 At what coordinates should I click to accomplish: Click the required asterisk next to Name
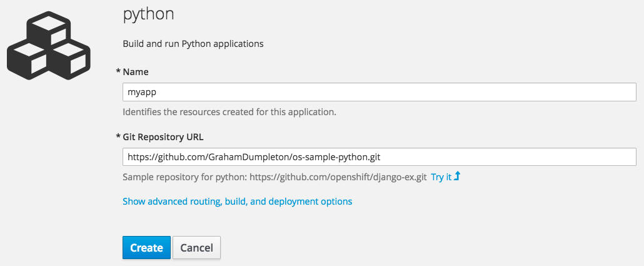click(118, 72)
